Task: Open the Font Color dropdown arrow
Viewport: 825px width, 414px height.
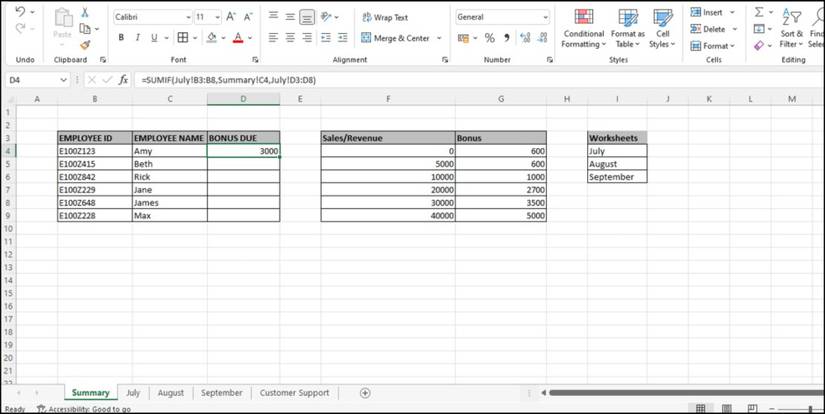Action: (x=250, y=38)
